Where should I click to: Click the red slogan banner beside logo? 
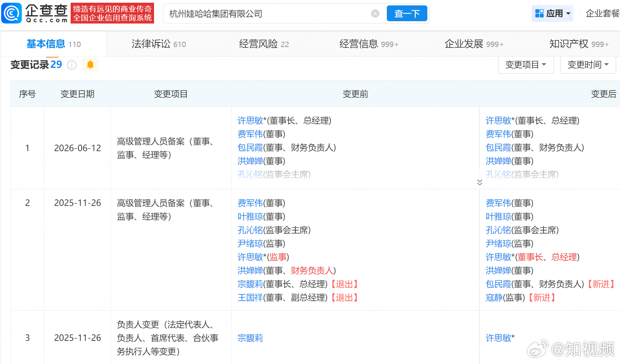pos(112,13)
